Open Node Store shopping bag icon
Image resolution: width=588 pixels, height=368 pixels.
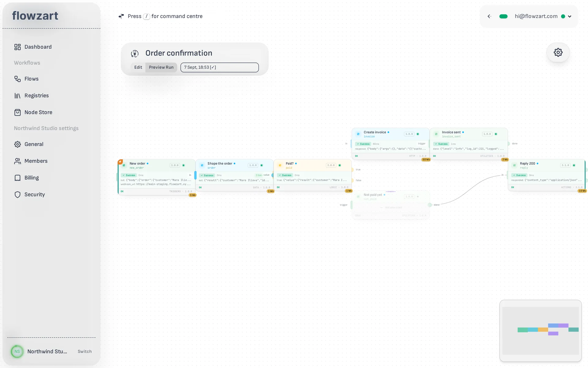[x=17, y=112]
